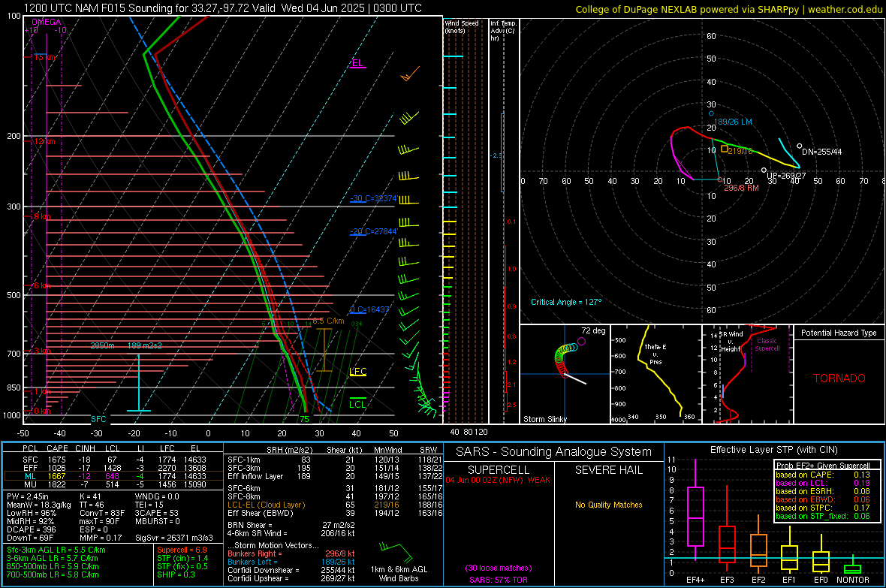Viewport: 886px width, 588px height.
Task: Click the red TORNADO hazard text
Action: [x=839, y=378]
